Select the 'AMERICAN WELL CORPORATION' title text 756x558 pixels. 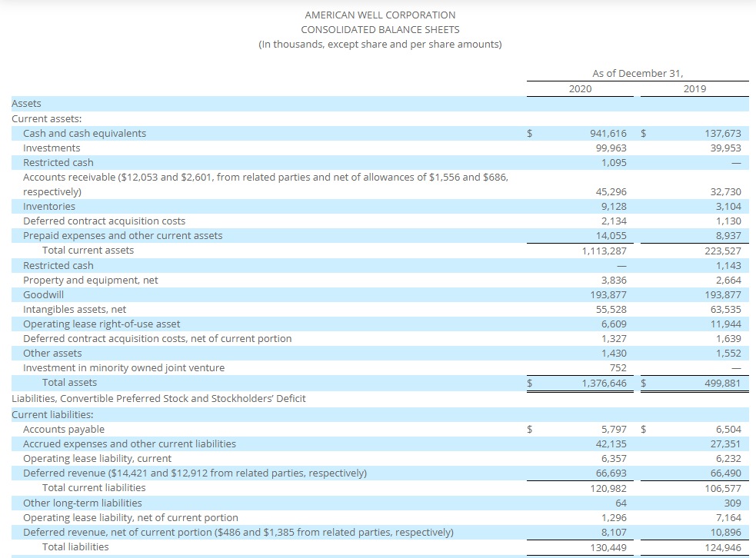[380, 15]
